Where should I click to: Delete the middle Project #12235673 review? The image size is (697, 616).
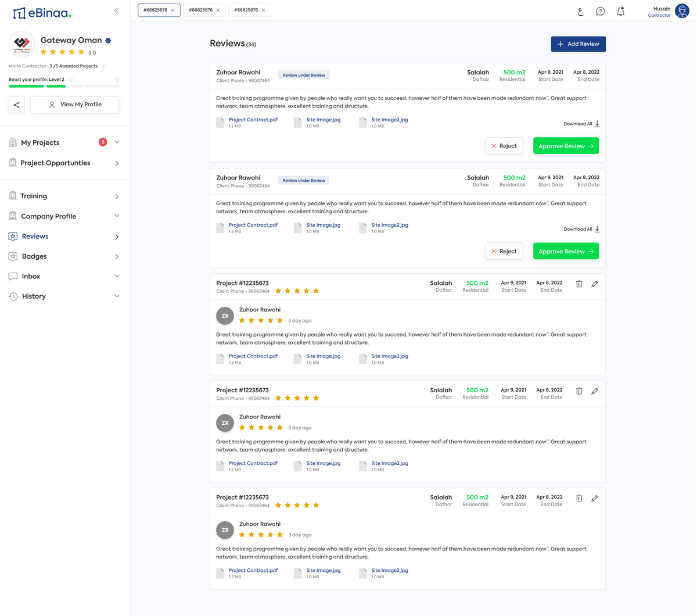tap(579, 391)
